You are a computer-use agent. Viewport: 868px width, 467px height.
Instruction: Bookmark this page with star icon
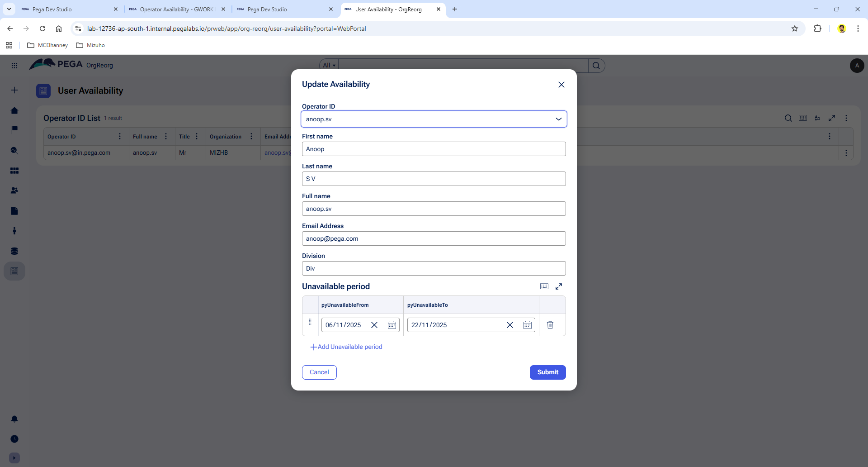795,29
